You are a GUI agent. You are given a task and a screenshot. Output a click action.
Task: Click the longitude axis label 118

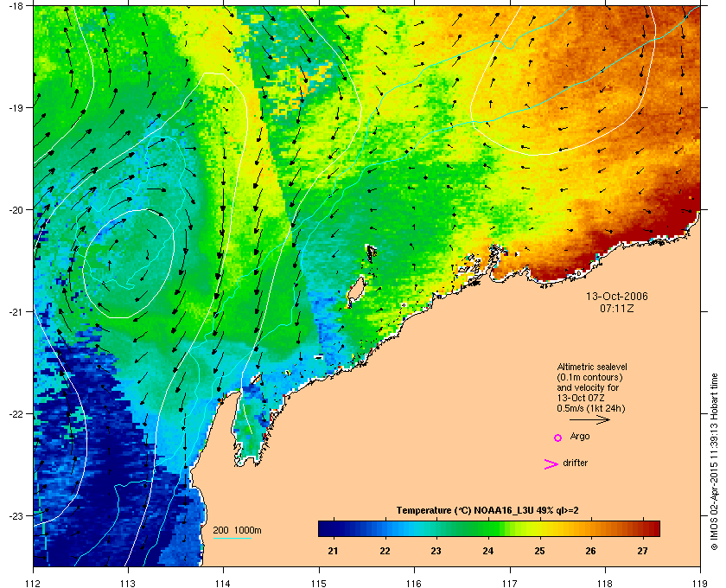605,583
